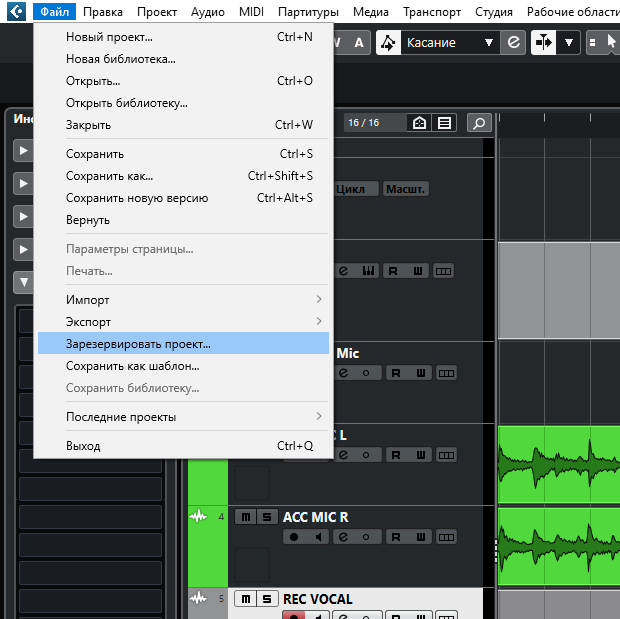
Task: Click waveform icon of track 4
Action: pos(198,516)
